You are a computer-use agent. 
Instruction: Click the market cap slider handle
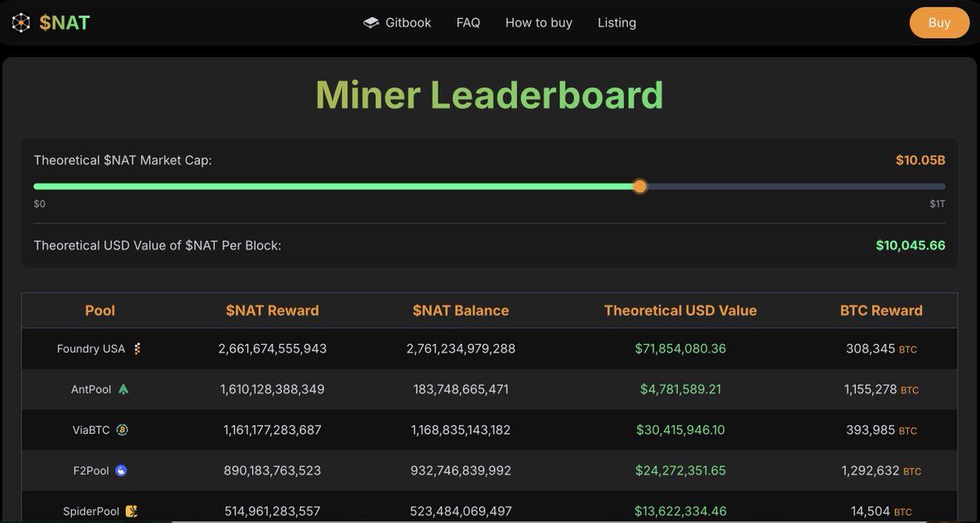pos(639,186)
